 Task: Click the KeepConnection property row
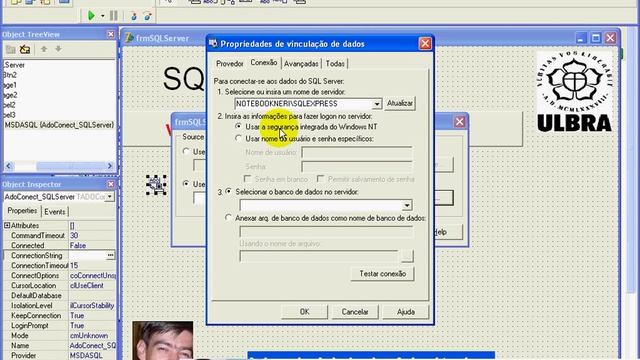tap(60, 316)
